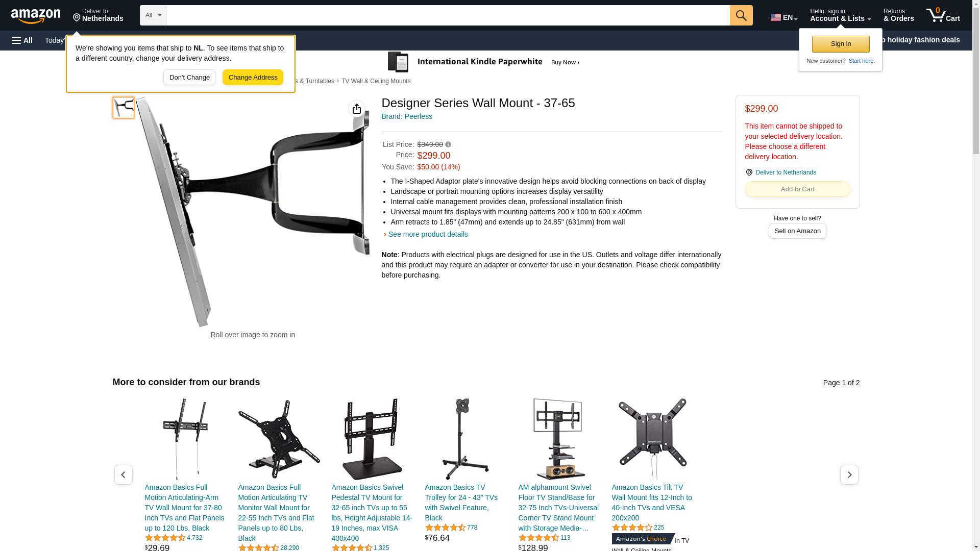The image size is (980, 551).
Task: Click the list price info icon
Action: pyautogui.click(x=448, y=144)
